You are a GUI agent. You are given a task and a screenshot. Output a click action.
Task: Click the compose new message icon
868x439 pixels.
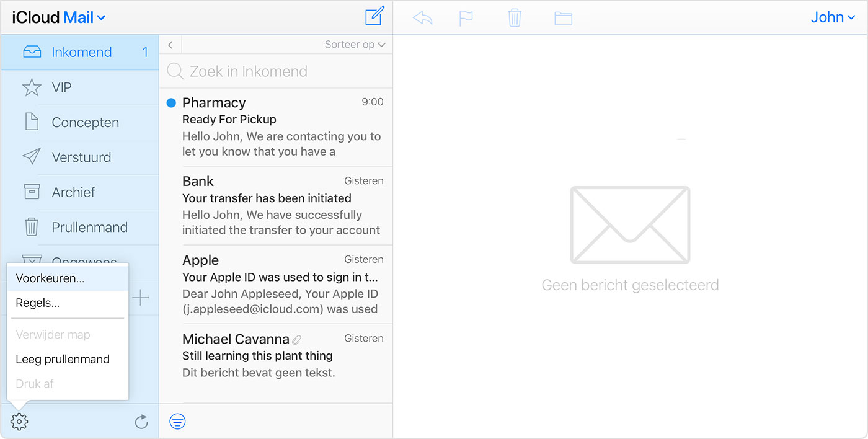pos(374,16)
